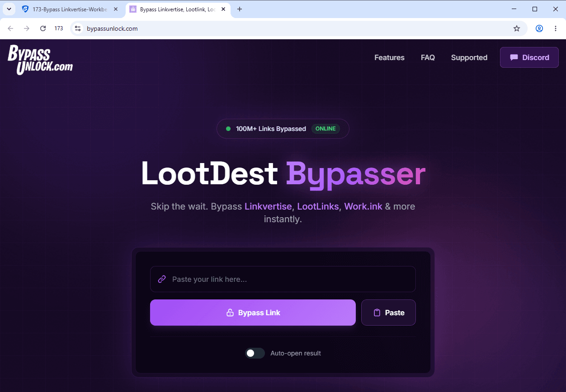
Task: Click the Bypass Link button
Action: (x=253, y=313)
